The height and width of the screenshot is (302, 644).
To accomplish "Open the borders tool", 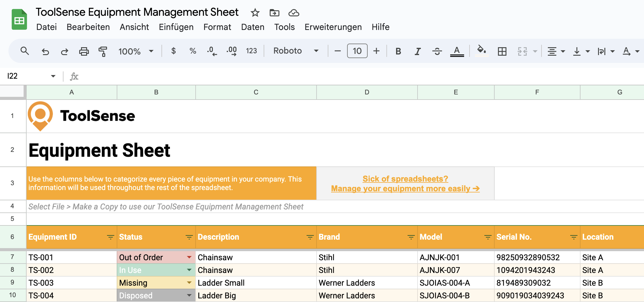I will (502, 51).
